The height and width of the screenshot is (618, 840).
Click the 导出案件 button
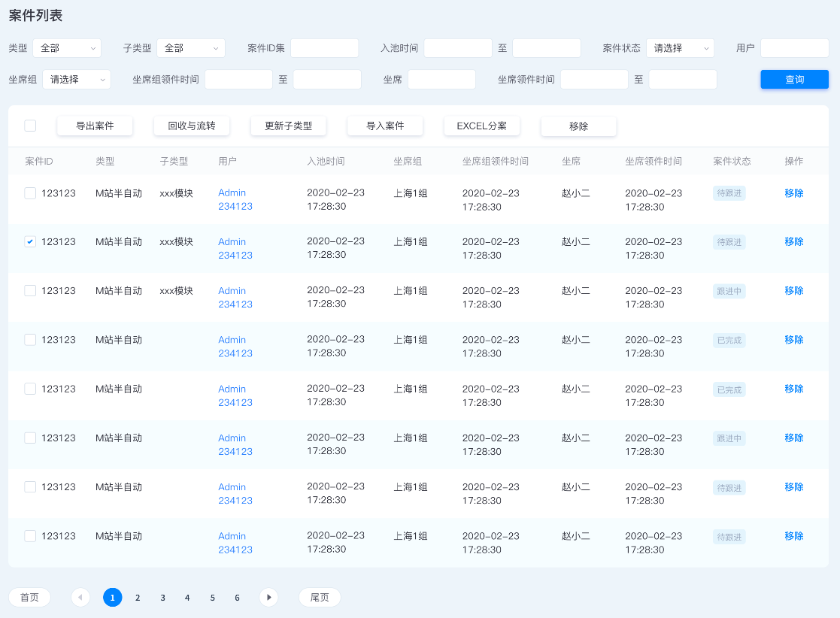pos(95,126)
